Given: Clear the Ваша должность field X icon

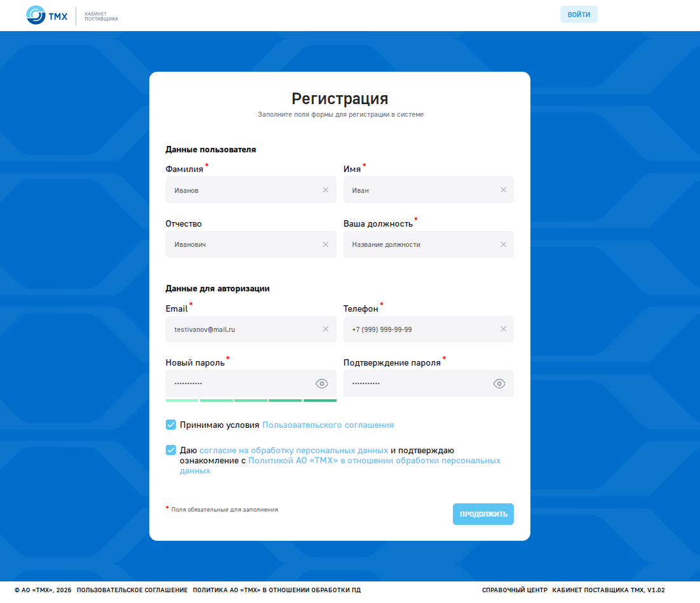Looking at the screenshot, I should tap(503, 244).
